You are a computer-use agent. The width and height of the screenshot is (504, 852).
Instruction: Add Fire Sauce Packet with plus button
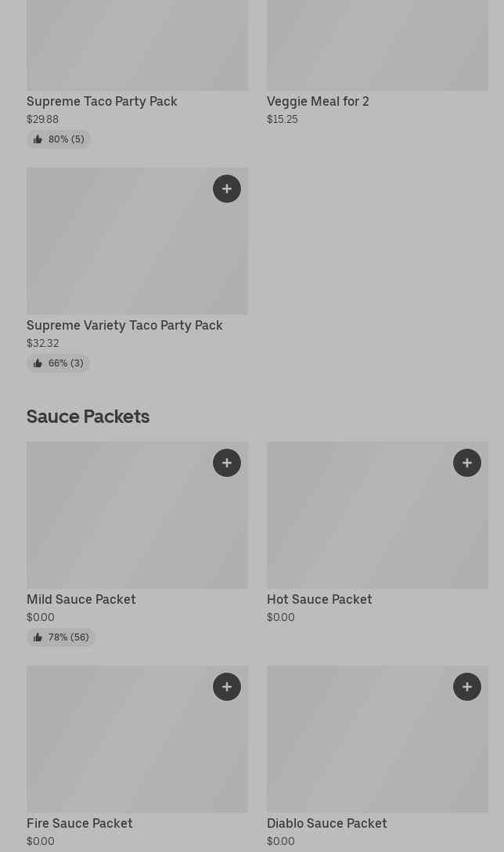(227, 687)
